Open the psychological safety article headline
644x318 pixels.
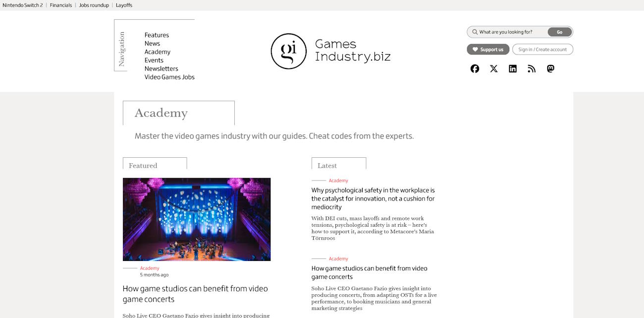(373, 198)
